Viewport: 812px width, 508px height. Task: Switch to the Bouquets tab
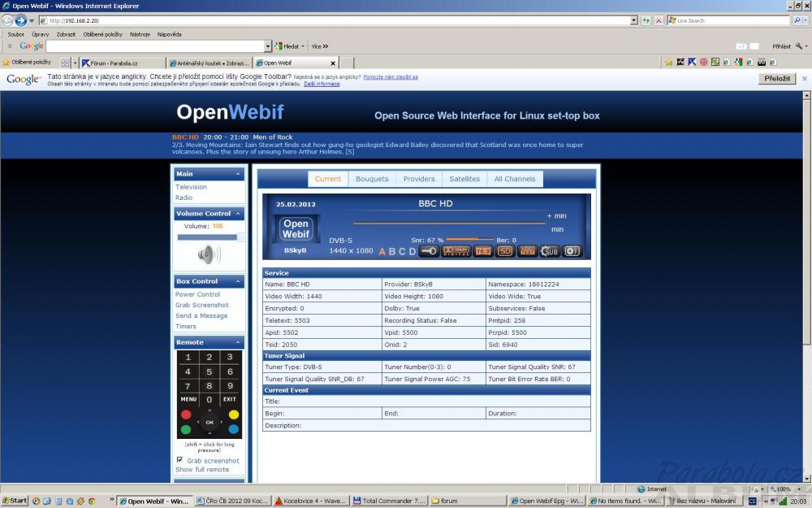(372, 179)
